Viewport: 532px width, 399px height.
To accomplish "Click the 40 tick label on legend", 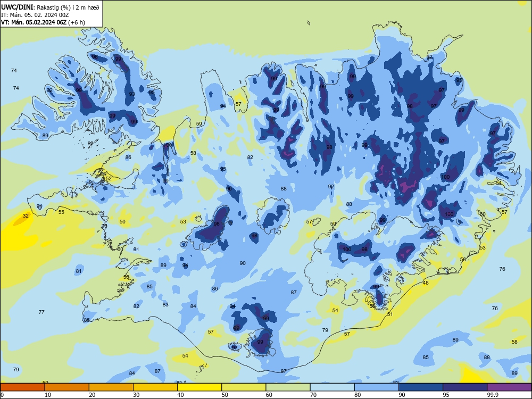I will 180,395.
